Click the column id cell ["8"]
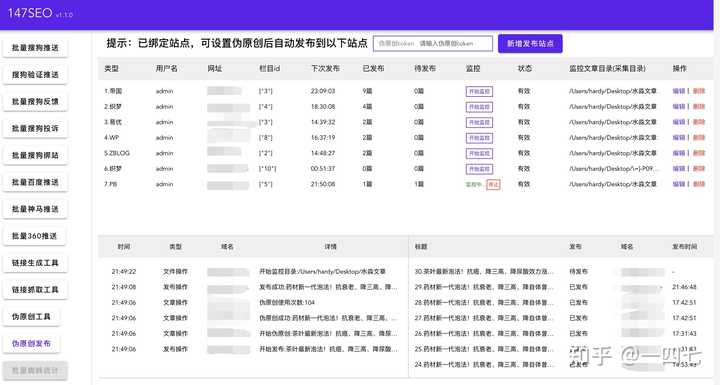Image resolution: width=720 pixels, height=385 pixels. point(265,138)
